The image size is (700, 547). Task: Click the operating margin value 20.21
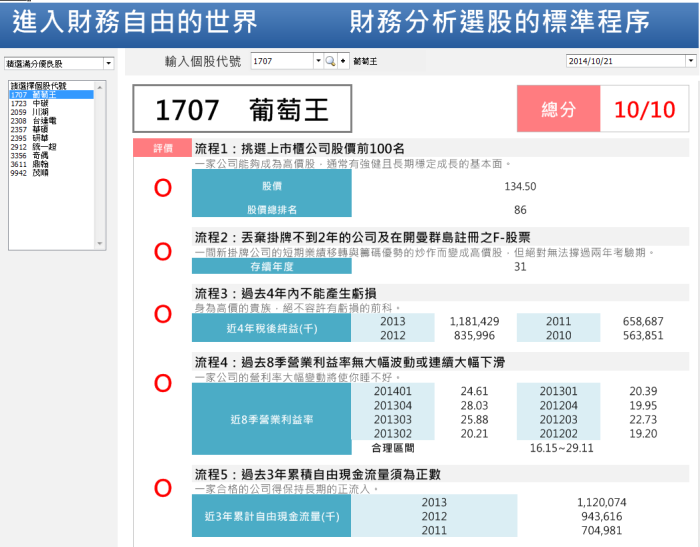pos(474,434)
